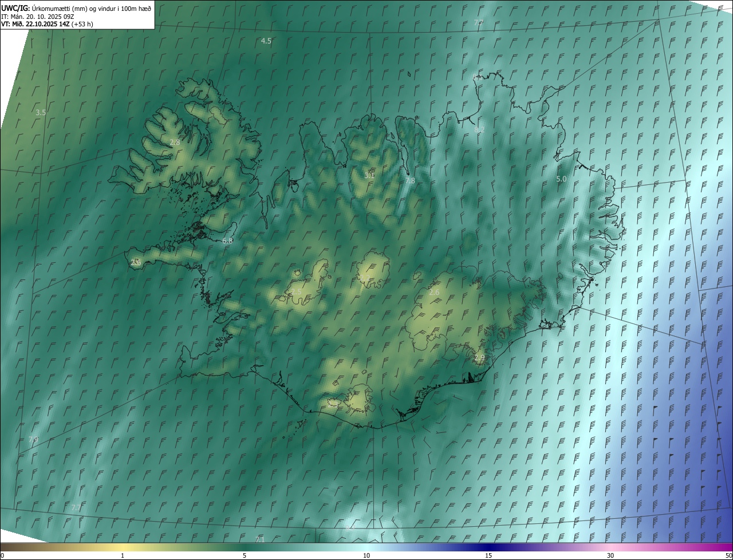Click the '5' label on color scale
The height and width of the screenshot is (560, 733).
coord(245,556)
